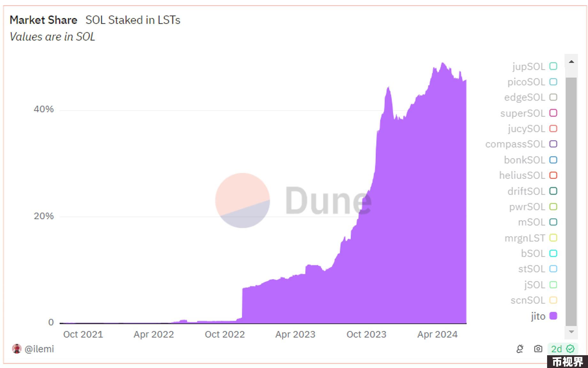Click the purple jito area chart

(x=415, y=224)
